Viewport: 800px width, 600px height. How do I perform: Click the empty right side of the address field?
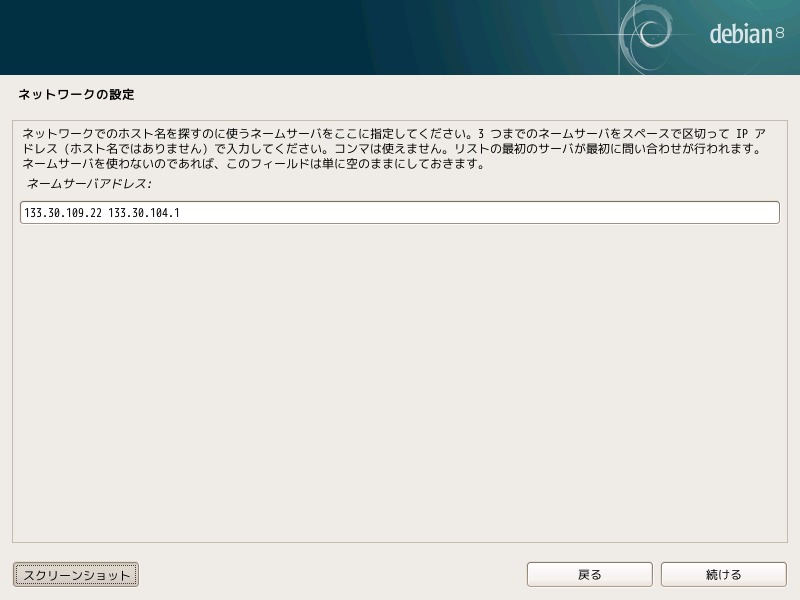(480, 212)
